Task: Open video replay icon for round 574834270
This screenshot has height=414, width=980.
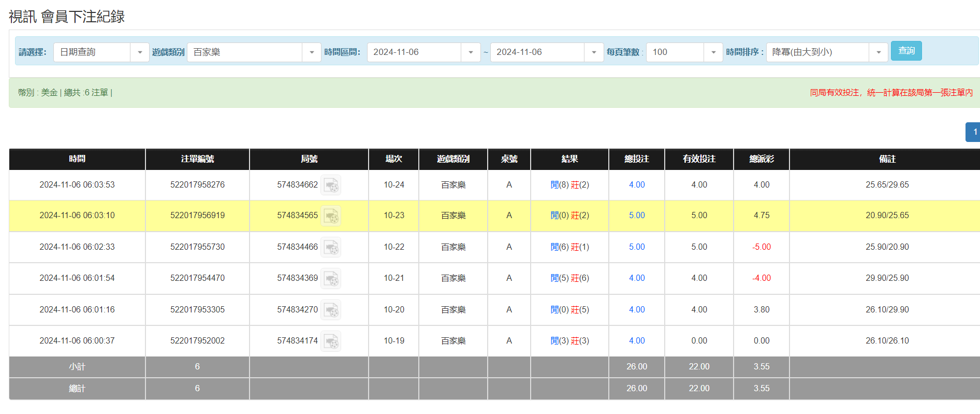Action: tap(331, 310)
